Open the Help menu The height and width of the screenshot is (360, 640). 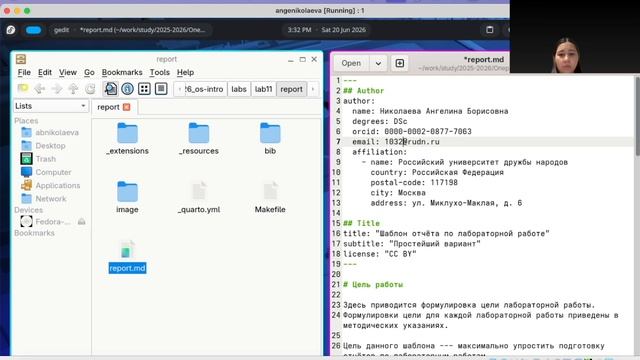(x=185, y=72)
